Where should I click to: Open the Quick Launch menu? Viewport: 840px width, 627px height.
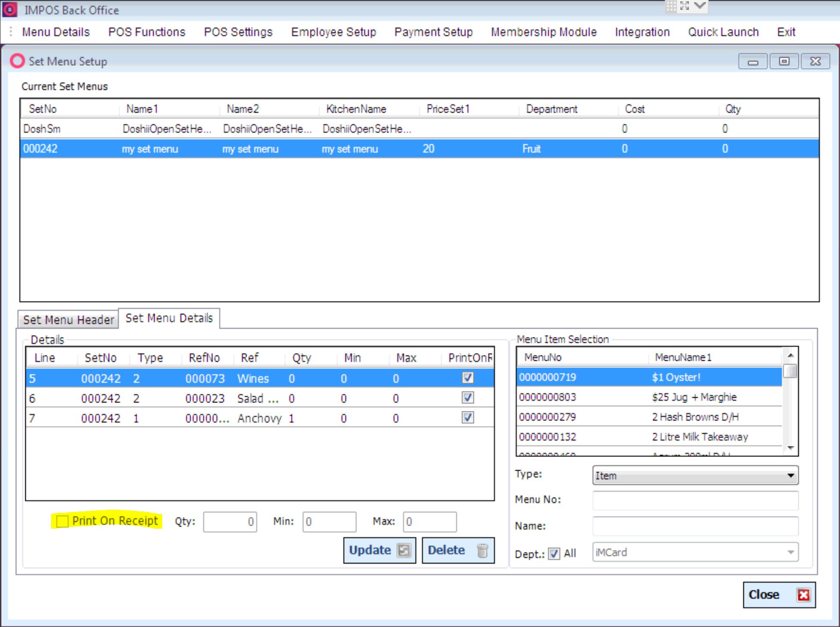723,32
